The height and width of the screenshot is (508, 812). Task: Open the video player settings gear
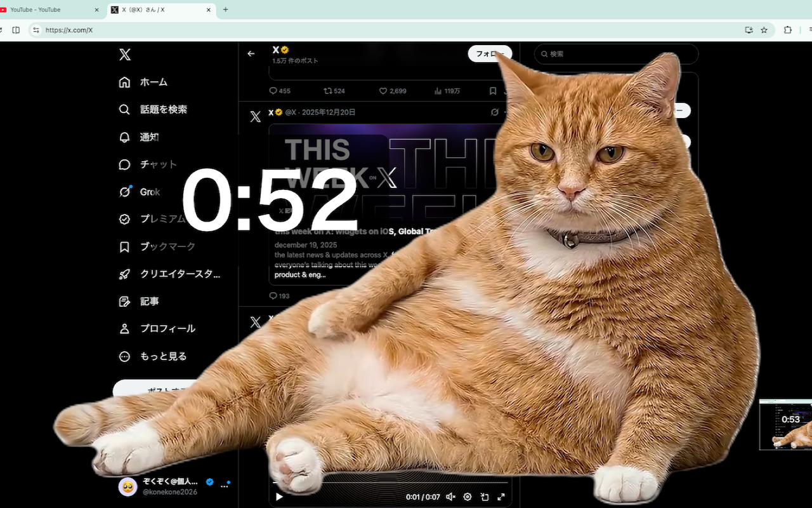[x=467, y=497]
